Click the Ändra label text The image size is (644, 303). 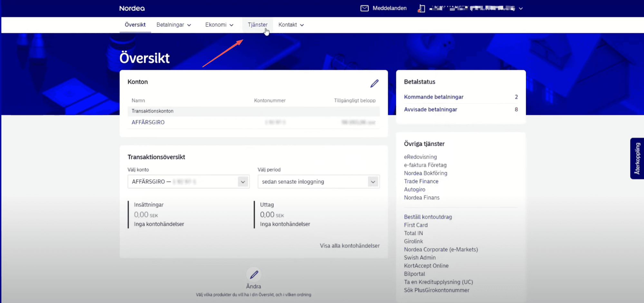tap(254, 286)
